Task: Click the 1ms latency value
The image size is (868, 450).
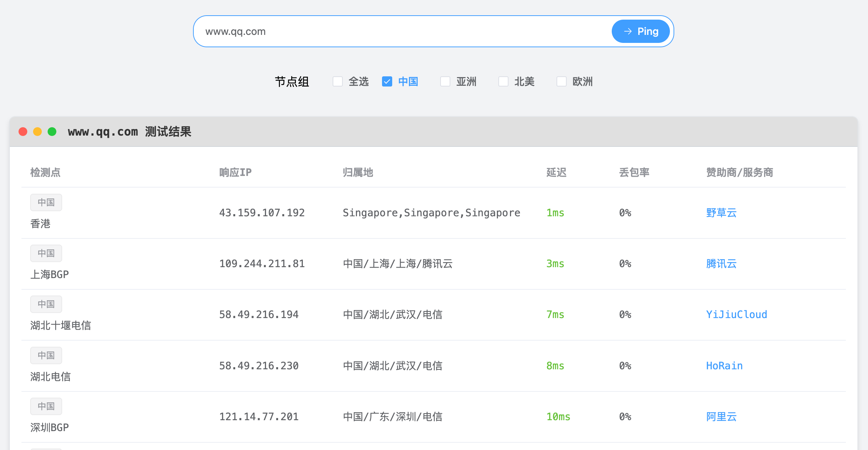Action: (555, 213)
